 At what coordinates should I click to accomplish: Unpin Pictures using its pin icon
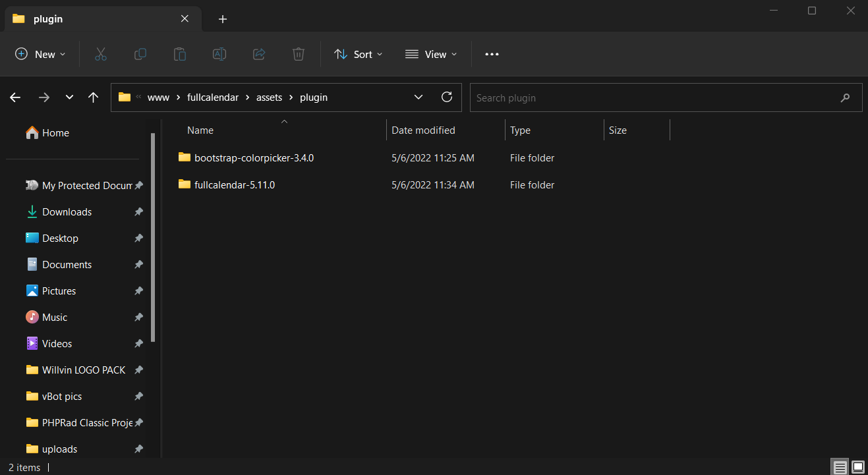pos(138,291)
